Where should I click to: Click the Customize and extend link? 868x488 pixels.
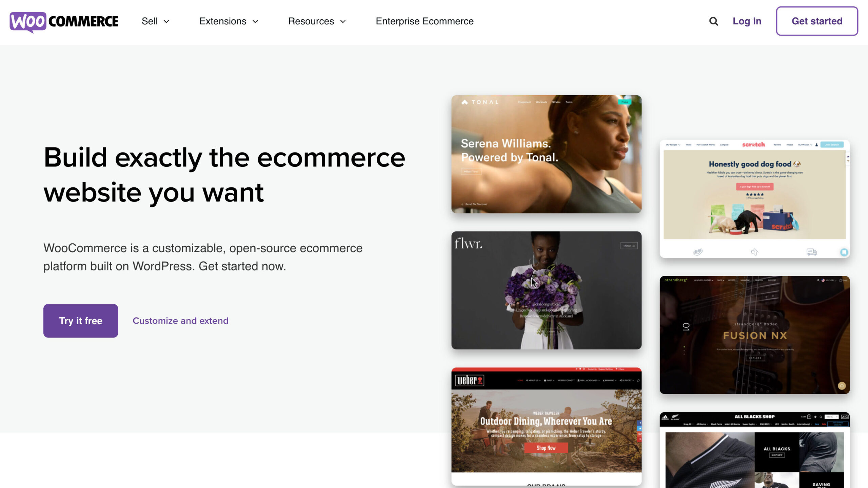[180, 321]
